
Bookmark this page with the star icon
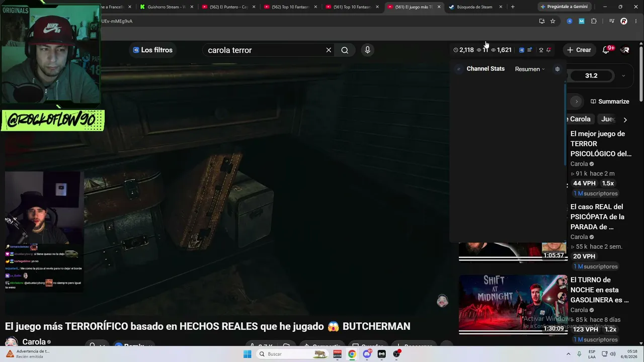(x=553, y=21)
